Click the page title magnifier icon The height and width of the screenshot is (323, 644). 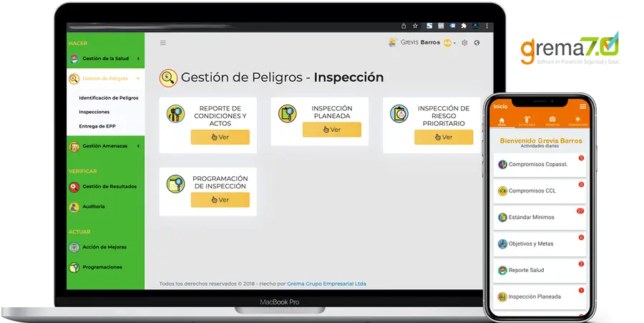pyautogui.click(x=168, y=77)
